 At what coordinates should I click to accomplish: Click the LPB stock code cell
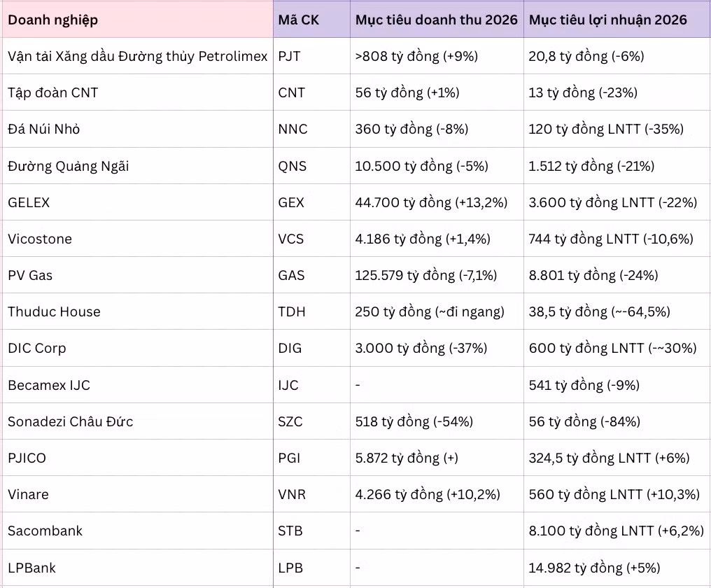pyautogui.click(x=290, y=568)
